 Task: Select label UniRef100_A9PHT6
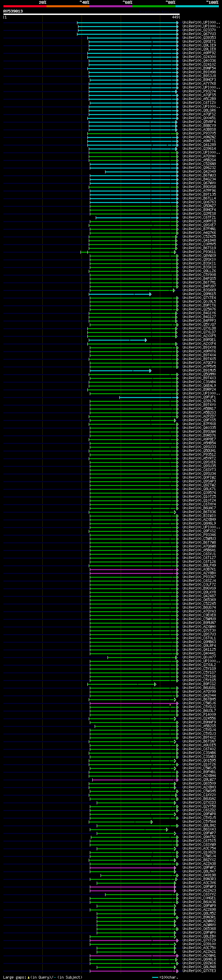click(199, 351)
